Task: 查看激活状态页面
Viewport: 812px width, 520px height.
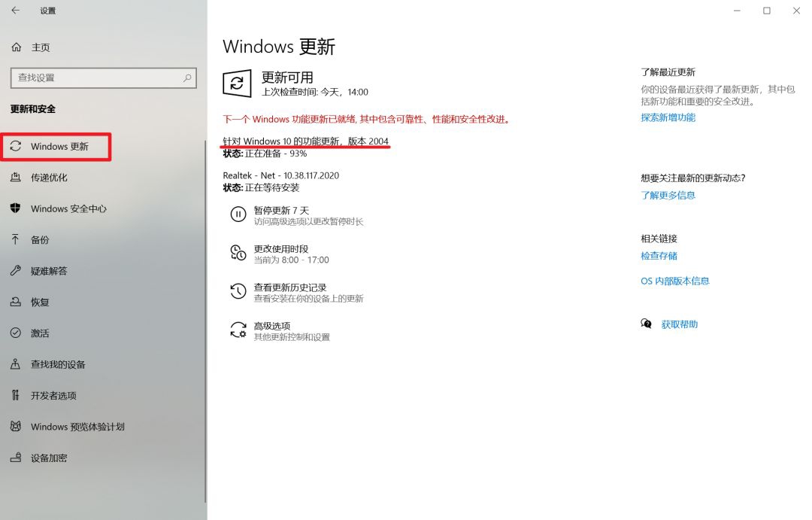Action: click(44, 333)
